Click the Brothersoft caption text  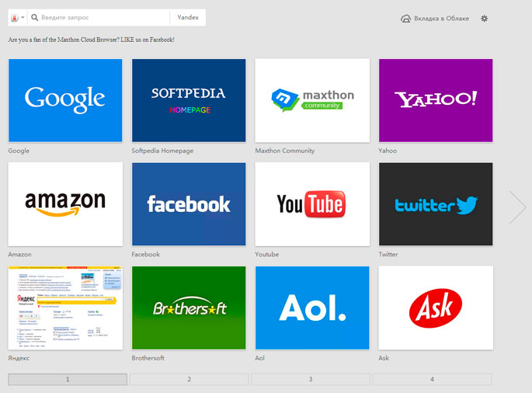coord(148,358)
